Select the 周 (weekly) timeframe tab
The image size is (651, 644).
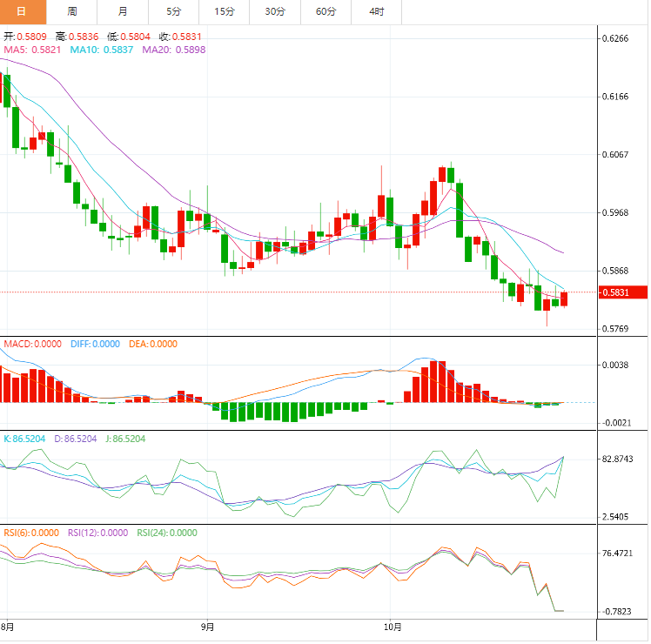point(72,11)
